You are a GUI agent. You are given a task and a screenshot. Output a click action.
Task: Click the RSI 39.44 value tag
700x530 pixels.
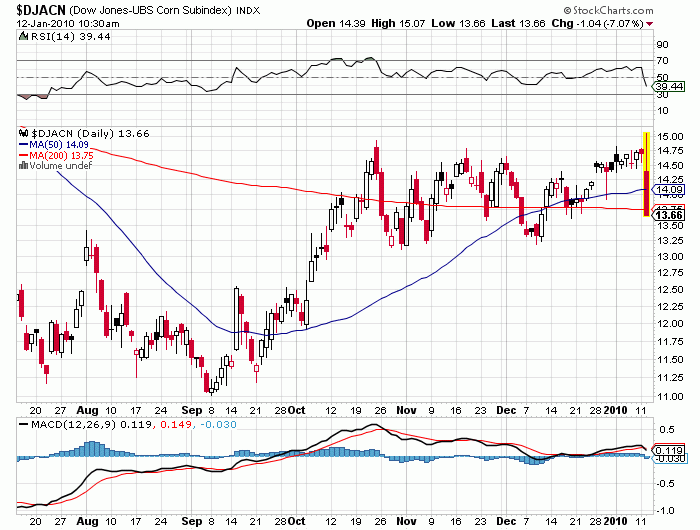click(x=666, y=87)
